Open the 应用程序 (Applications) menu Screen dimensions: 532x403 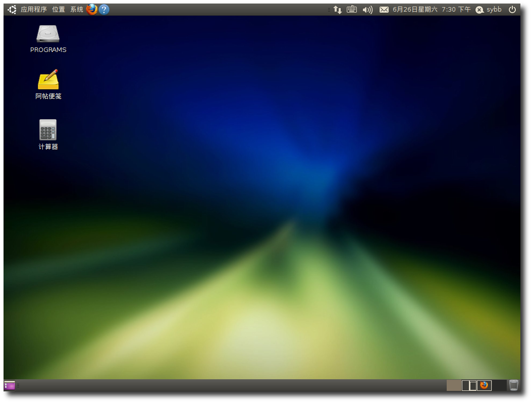(x=33, y=10)
